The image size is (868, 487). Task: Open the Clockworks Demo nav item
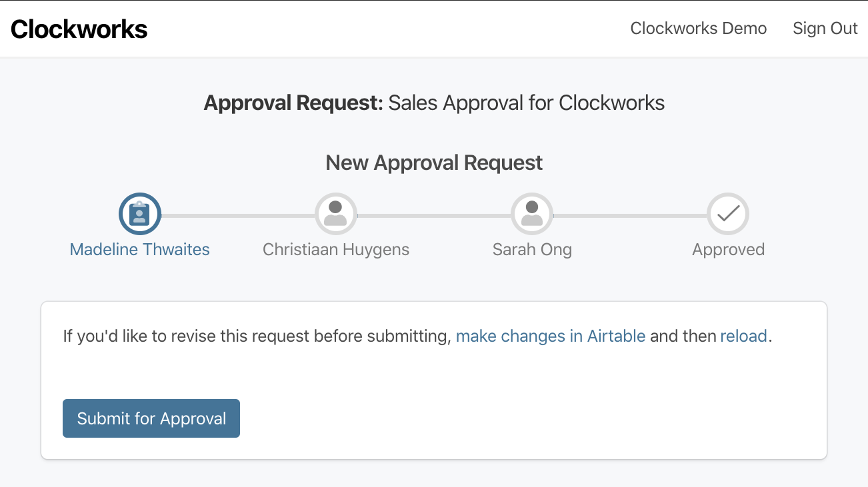(x=698, y=29)
